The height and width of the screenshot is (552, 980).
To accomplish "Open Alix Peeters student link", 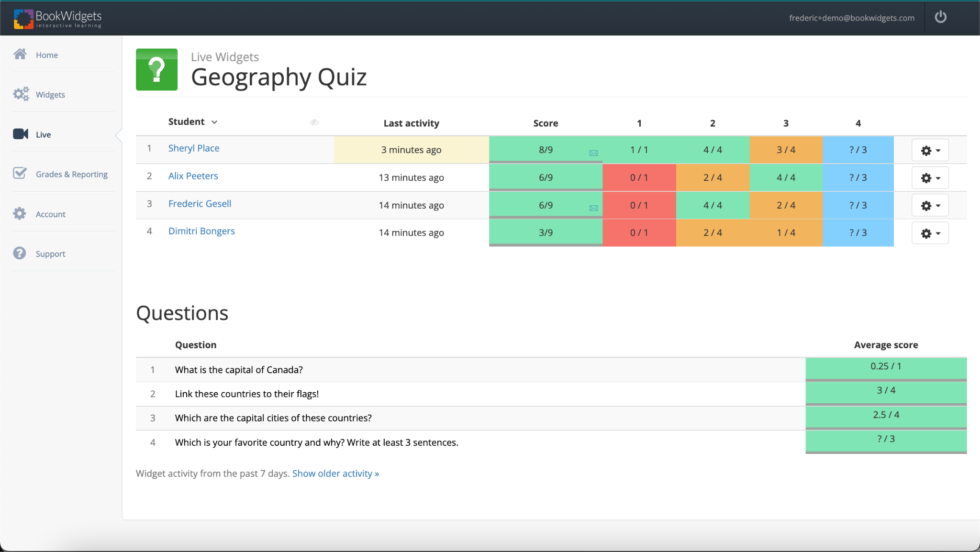I will coord(193,176).
